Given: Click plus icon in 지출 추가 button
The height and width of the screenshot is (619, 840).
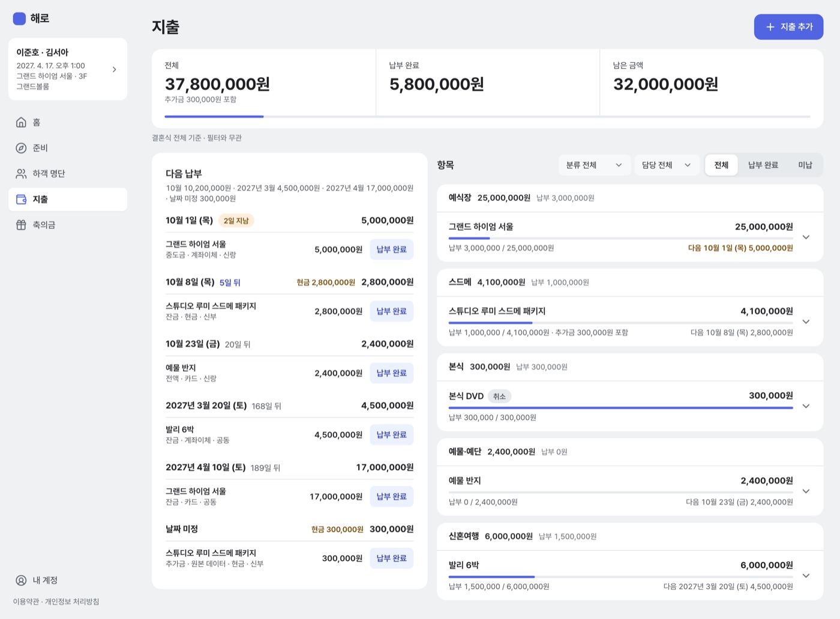Looking at the screenshot, I should point(770,27).
